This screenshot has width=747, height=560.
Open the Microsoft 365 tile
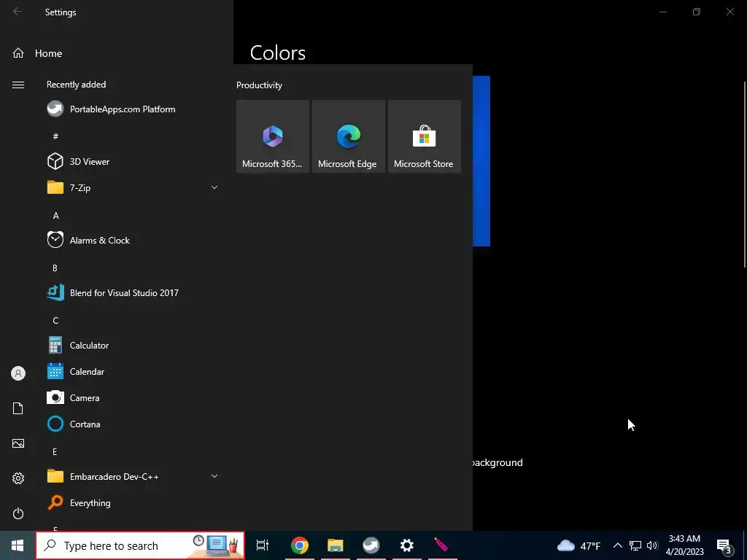[273, 136]
